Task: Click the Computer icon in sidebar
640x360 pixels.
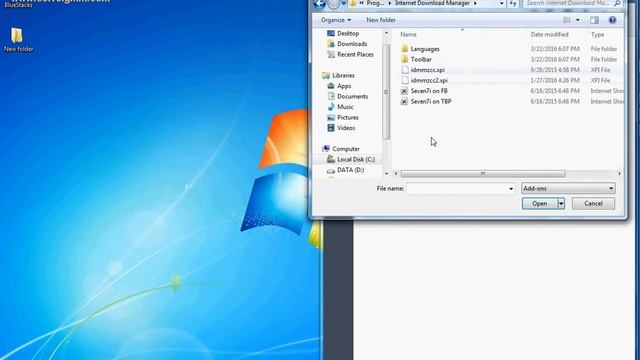Action: point(326,149)
